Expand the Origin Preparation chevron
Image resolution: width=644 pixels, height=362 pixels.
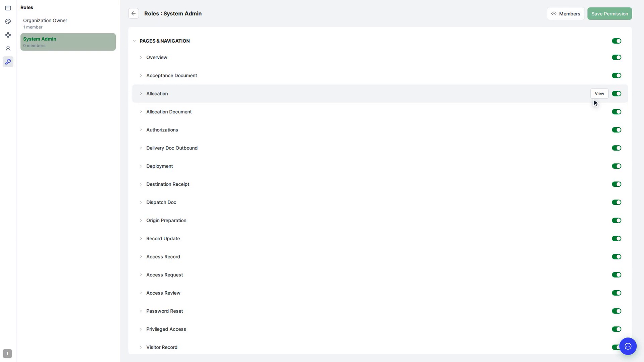[141, 220]
